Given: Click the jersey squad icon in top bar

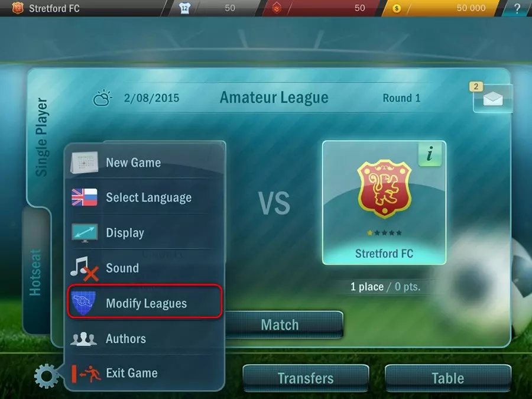Looking at the screenshot, I should (184, 8).
